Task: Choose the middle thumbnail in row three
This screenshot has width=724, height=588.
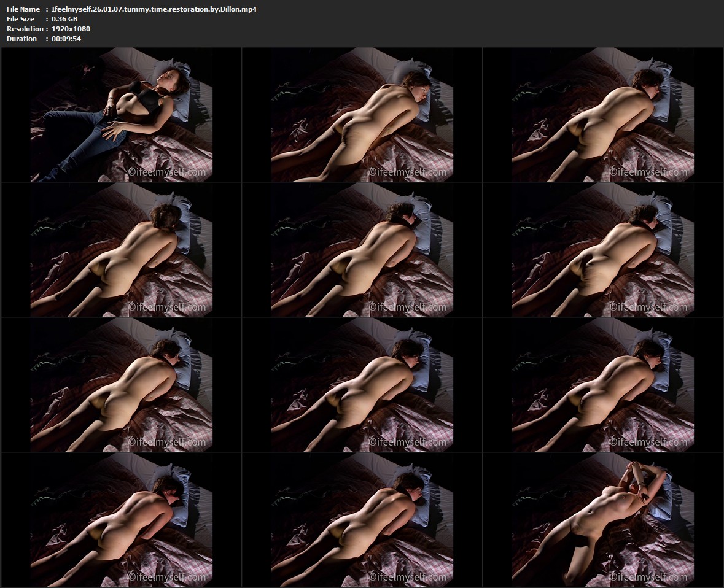Action: click(362, 385)
